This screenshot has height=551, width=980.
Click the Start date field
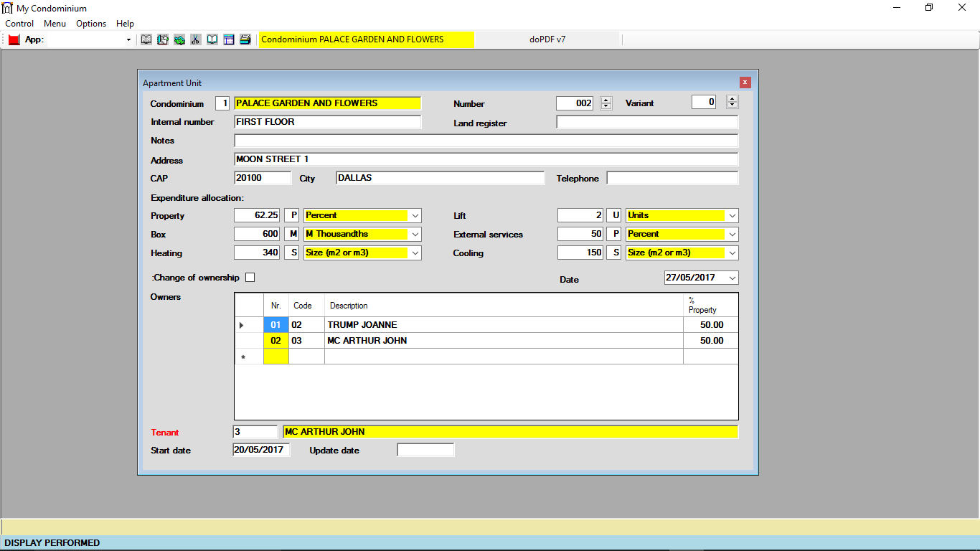click(x=262, y=450)
